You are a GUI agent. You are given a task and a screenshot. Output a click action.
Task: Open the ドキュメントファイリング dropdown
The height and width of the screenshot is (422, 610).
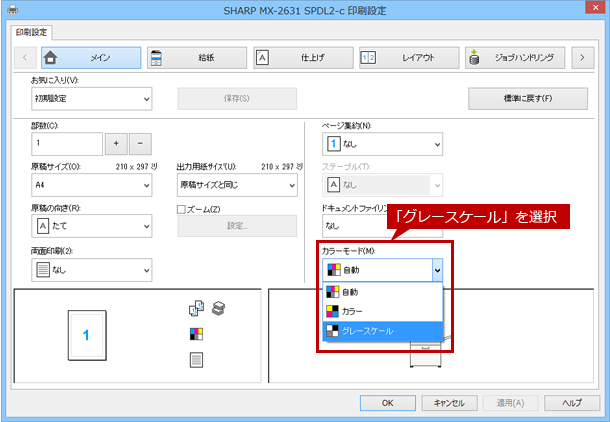382,226
